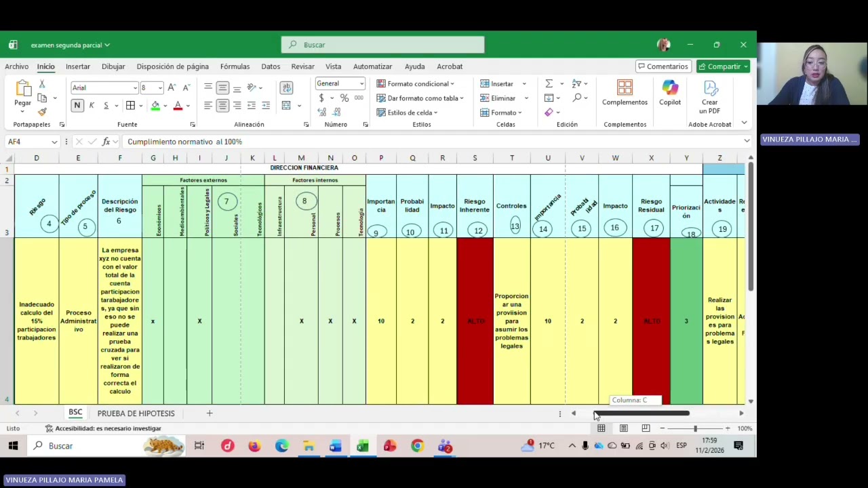Image resolution: width=868 pixels, height=488 pixels.
Task: Increase font size with the larger A icon
Action: click(172, 87)
